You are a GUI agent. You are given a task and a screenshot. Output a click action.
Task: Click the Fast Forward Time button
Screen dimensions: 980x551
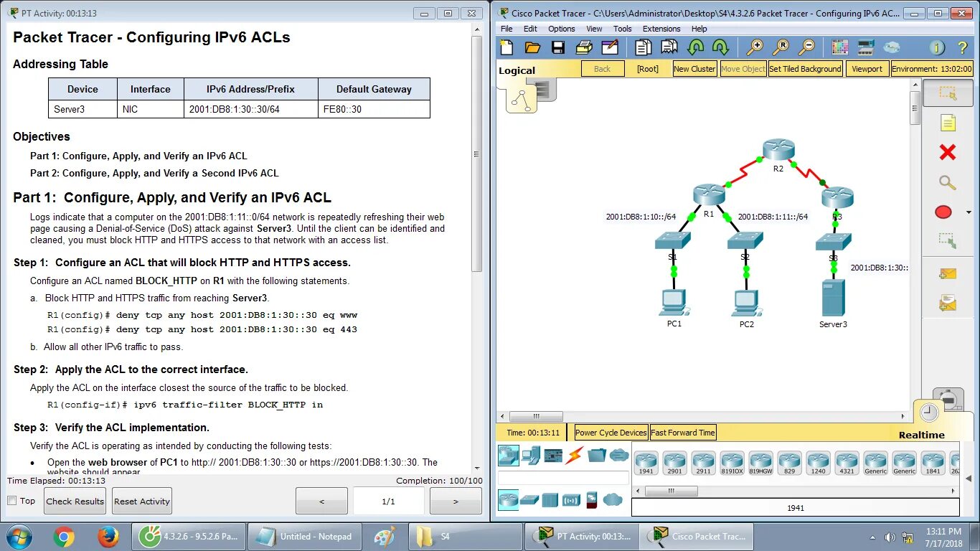pos(683,433)
